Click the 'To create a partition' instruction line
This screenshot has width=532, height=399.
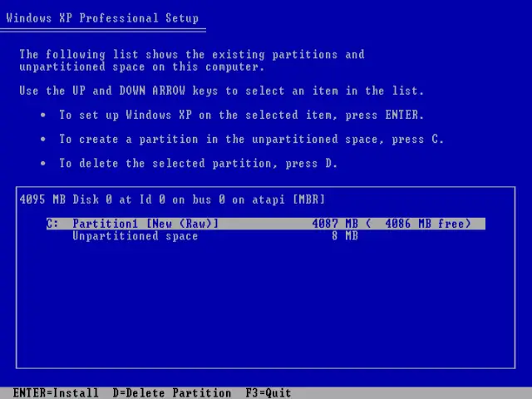251,140
